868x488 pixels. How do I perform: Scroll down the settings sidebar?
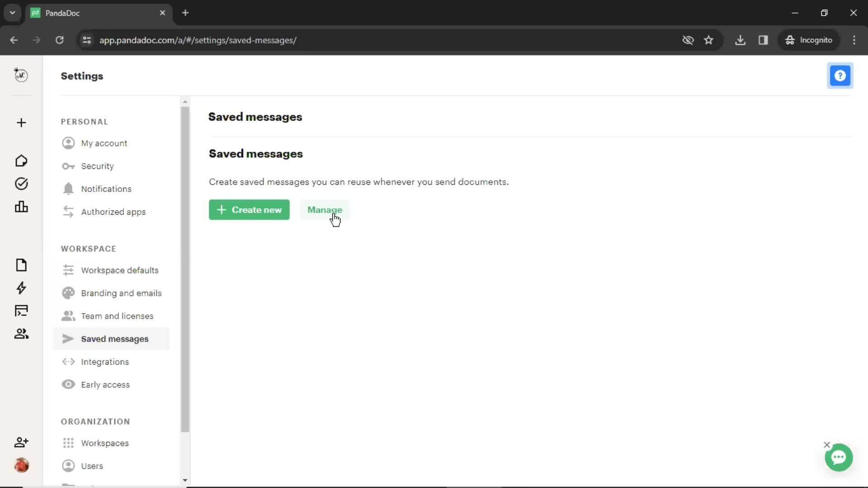pyautogui.click(x=185, y=481)
